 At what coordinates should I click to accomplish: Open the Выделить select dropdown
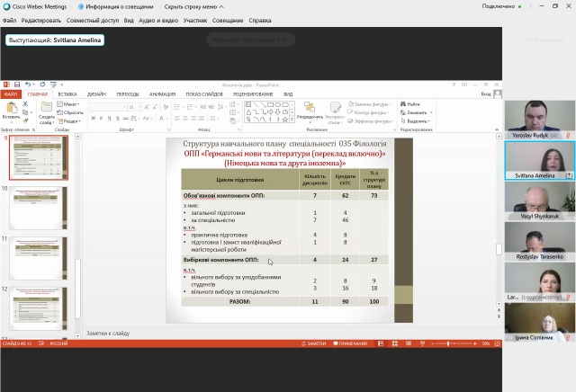[417, 121]
